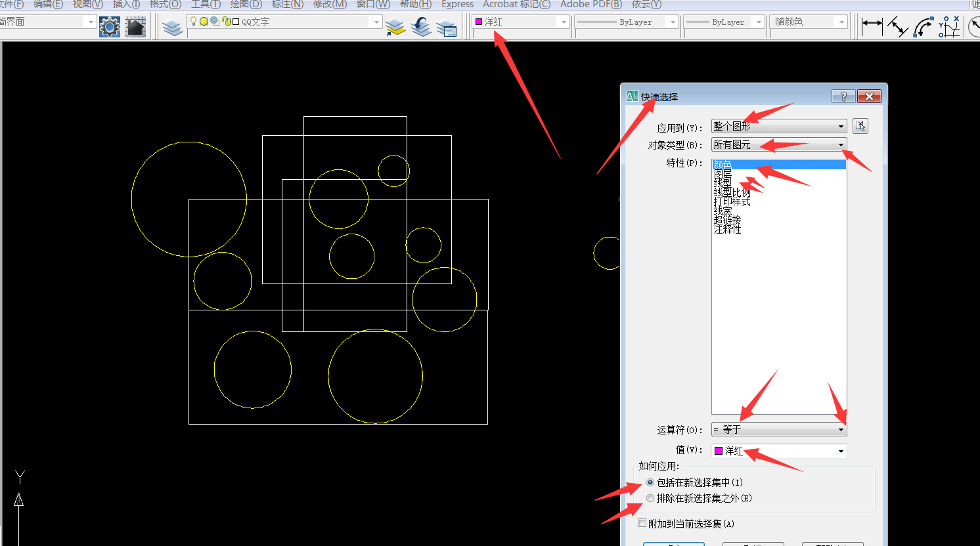
Task: Open the 帮助(H) menu
Action: pyautogui.click(x=416, y=5)
